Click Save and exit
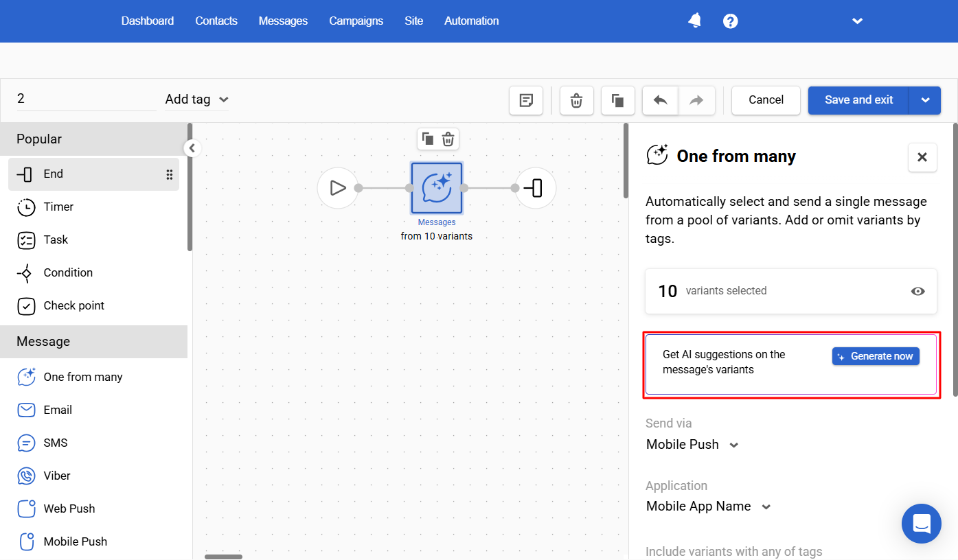 858,100
